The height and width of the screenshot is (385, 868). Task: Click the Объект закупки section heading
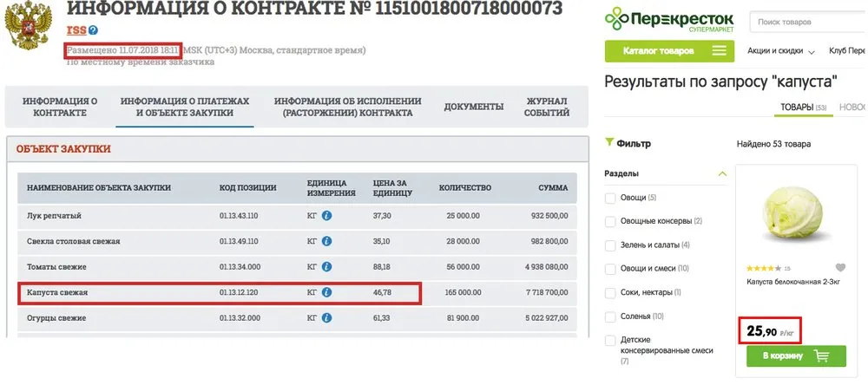63,149
